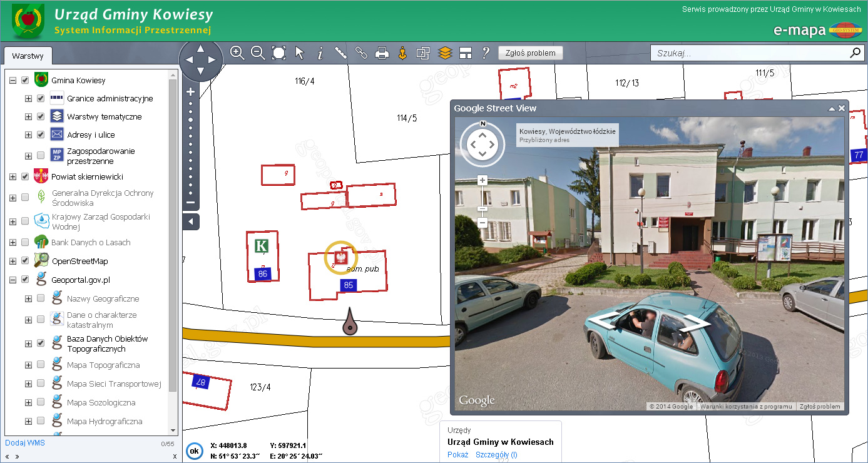Image resolution: width=868 pixels, height=463 pixels.
Task: Pan the map left with arrow
Action: pos(188,60)
